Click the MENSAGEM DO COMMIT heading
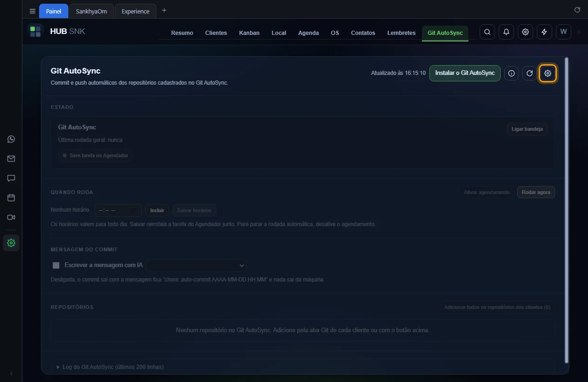 pyautogui.click(x=84, y=249)
